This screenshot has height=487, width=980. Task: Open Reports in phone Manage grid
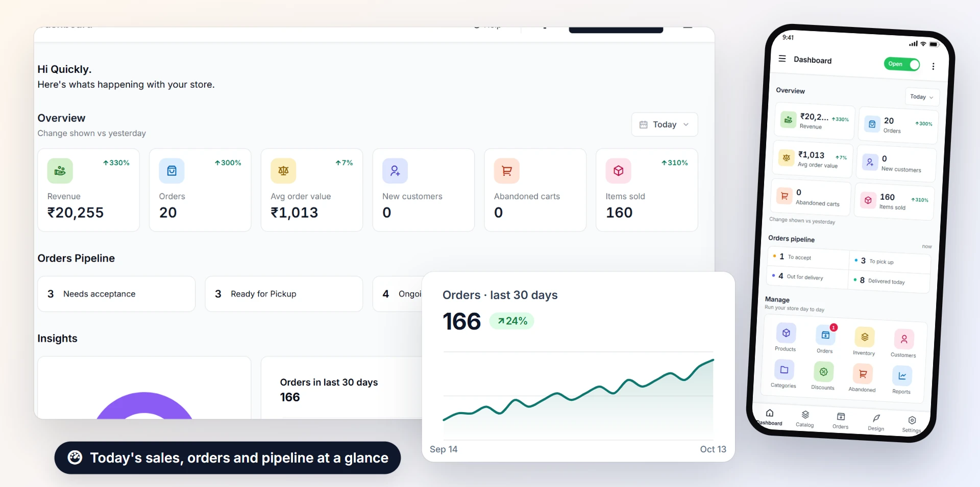tap(902, 380)
